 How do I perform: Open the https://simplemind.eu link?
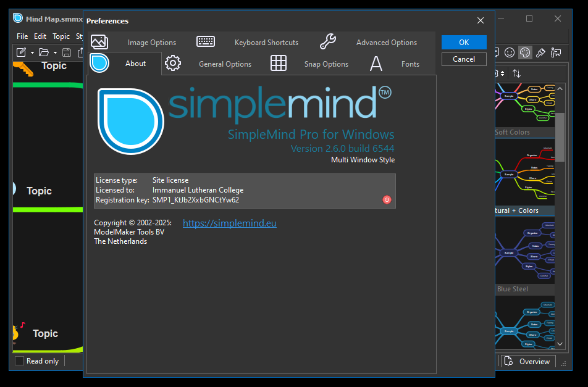[x=230, y=223]
